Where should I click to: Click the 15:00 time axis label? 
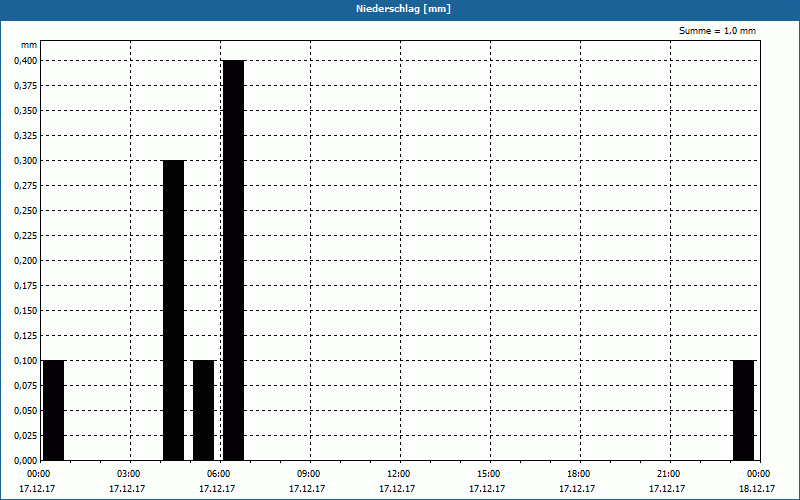click(489, 474)
